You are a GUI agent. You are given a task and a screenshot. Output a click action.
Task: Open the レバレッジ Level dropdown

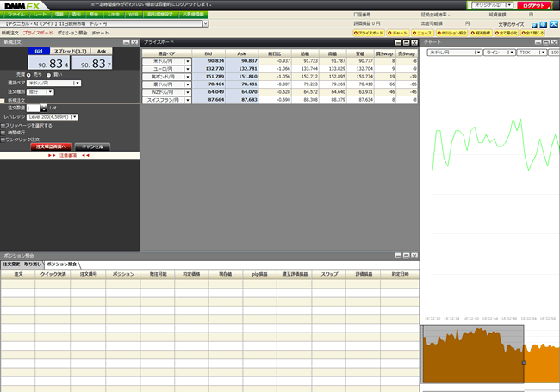(53, 117)
